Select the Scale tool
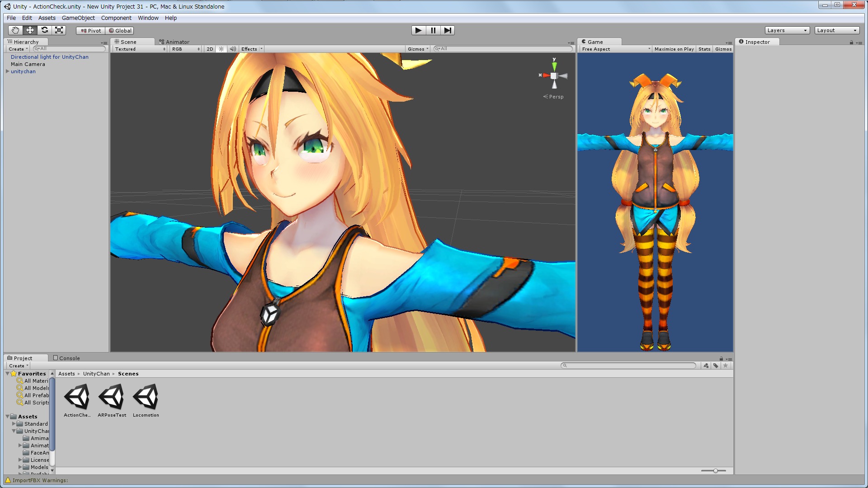Screen dimensions: 868x488 pyautogui.click(x=59, y=30)
